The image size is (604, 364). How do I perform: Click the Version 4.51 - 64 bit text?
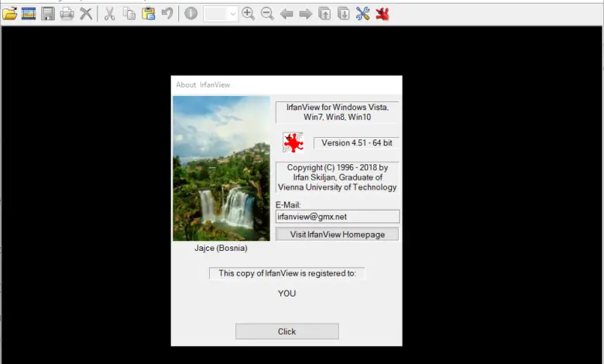pyautogui.click(x=357, y=143)
